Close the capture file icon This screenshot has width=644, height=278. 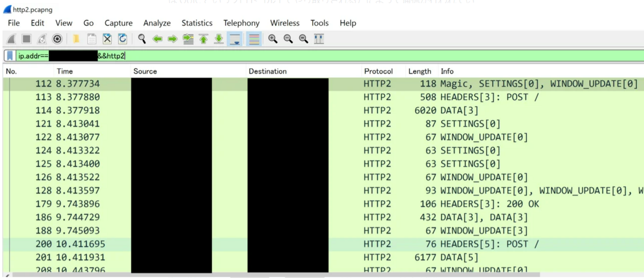tap(107, 39)
